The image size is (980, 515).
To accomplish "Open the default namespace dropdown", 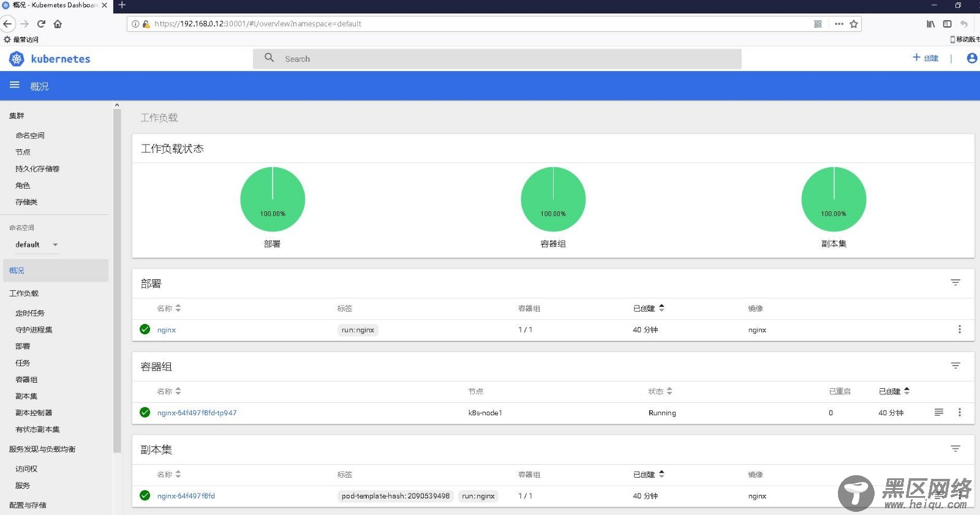I will click(37, 244).
